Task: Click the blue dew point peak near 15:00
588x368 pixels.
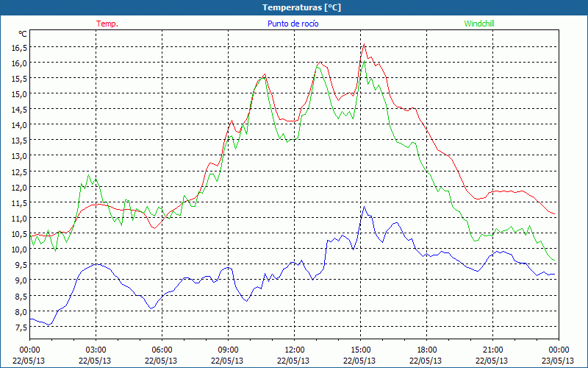Action: 364,207
